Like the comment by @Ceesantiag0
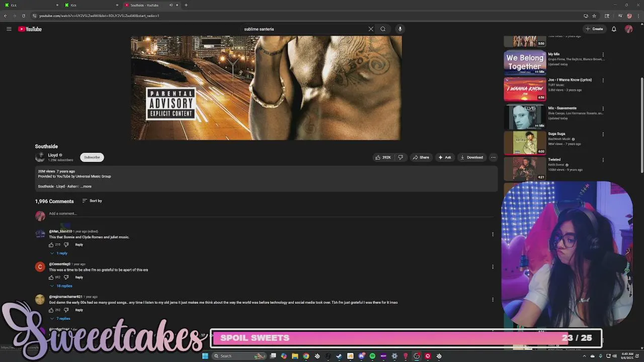The width and height of the screenshot is (644, 362). (51, 278)
